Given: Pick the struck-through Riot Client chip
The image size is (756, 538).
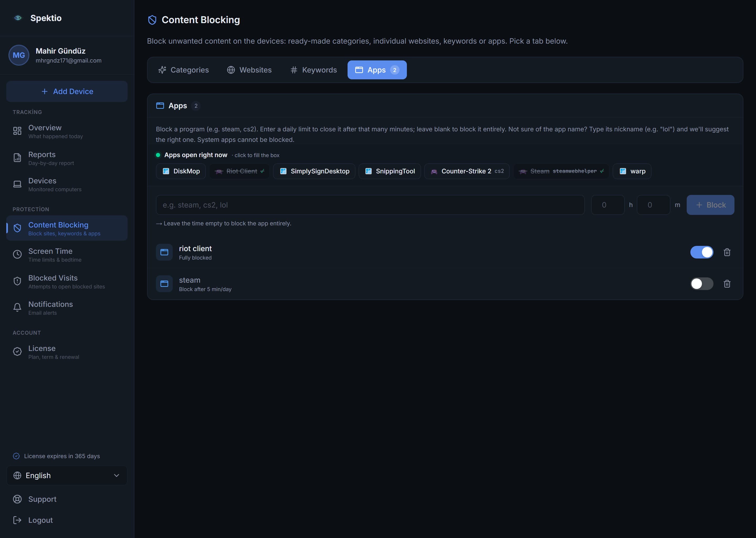Looking at the screenshot, I should click(x=239, y=171).
